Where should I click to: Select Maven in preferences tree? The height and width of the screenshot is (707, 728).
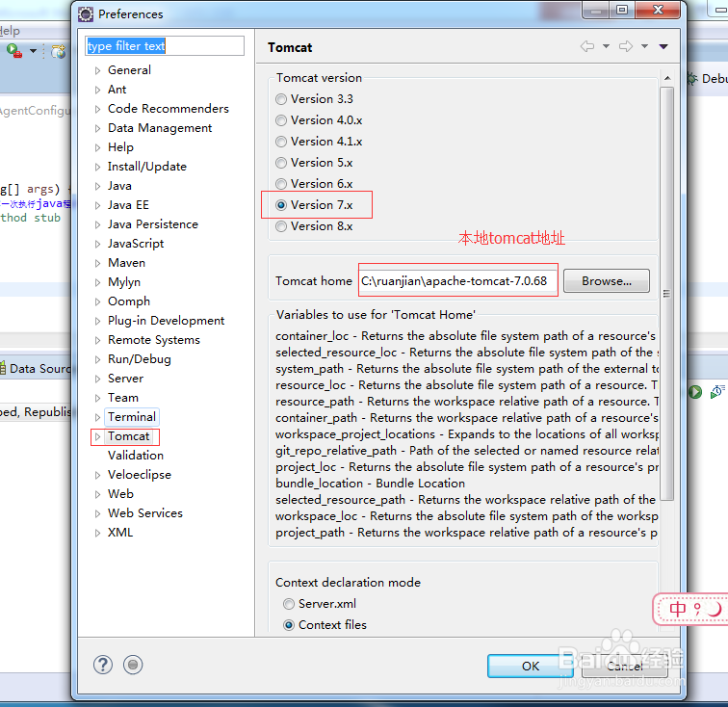[126, 263]
